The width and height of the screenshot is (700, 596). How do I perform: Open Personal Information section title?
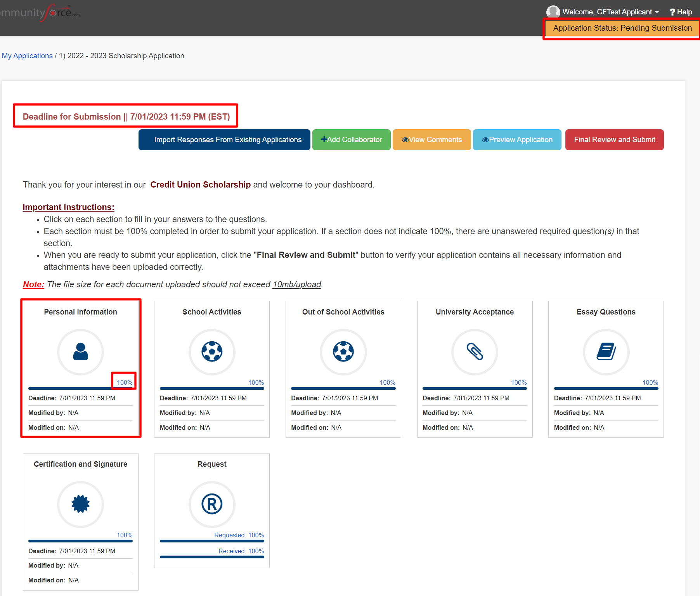click(x=80, y=312)
